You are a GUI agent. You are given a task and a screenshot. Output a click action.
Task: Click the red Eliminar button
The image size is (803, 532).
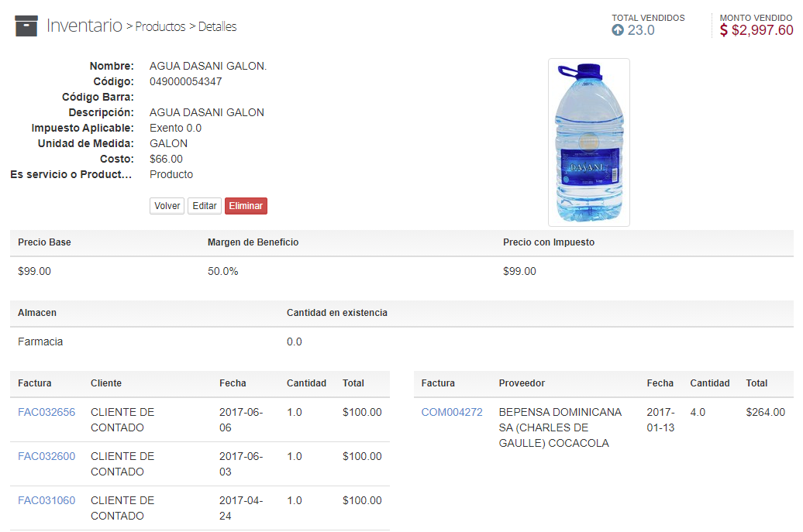[x=246, y=206]
